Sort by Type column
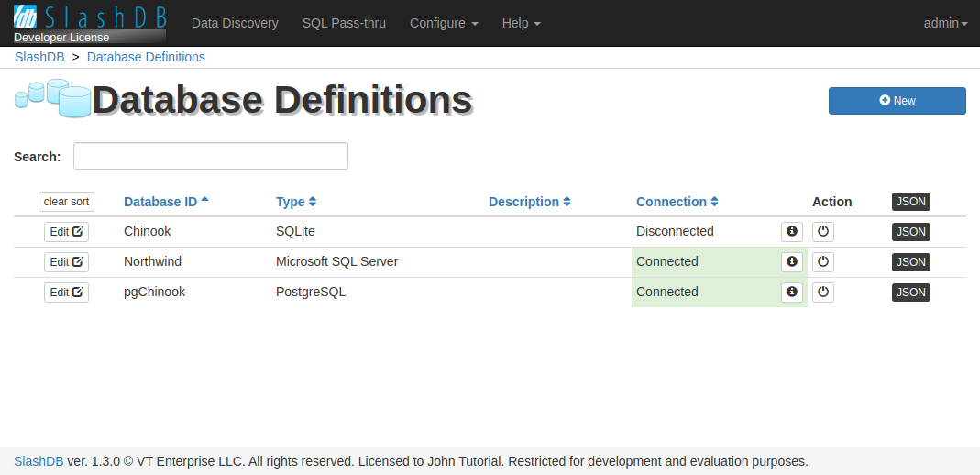The image size is (980, 475). coord(296,202)
